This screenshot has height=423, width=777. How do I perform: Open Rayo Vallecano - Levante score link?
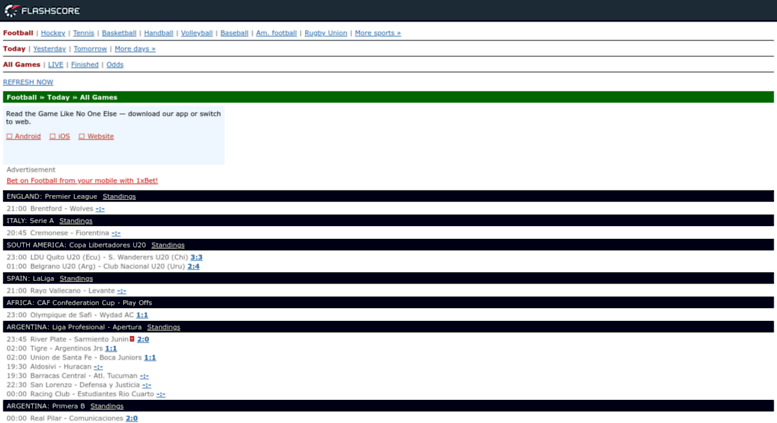tap(122, 291)
